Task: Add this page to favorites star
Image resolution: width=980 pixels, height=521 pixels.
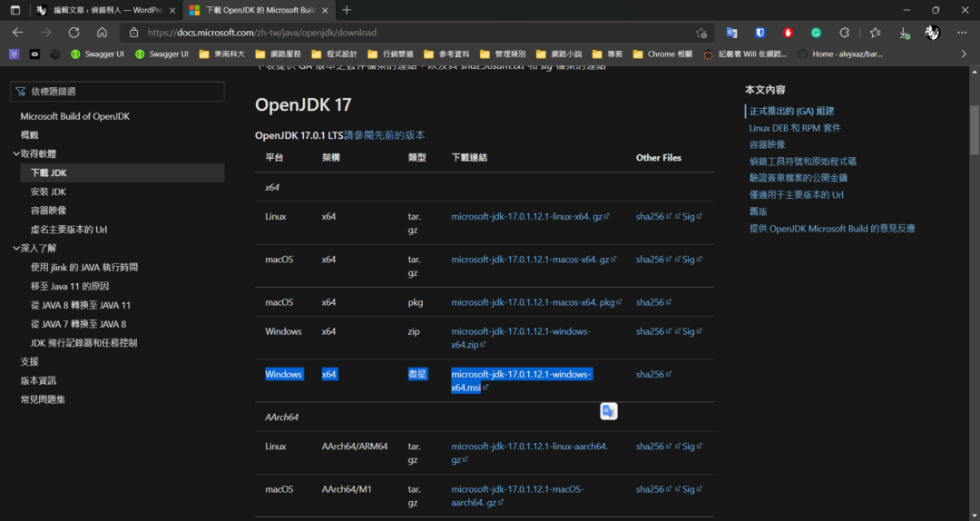Action: tap(701, 33)
